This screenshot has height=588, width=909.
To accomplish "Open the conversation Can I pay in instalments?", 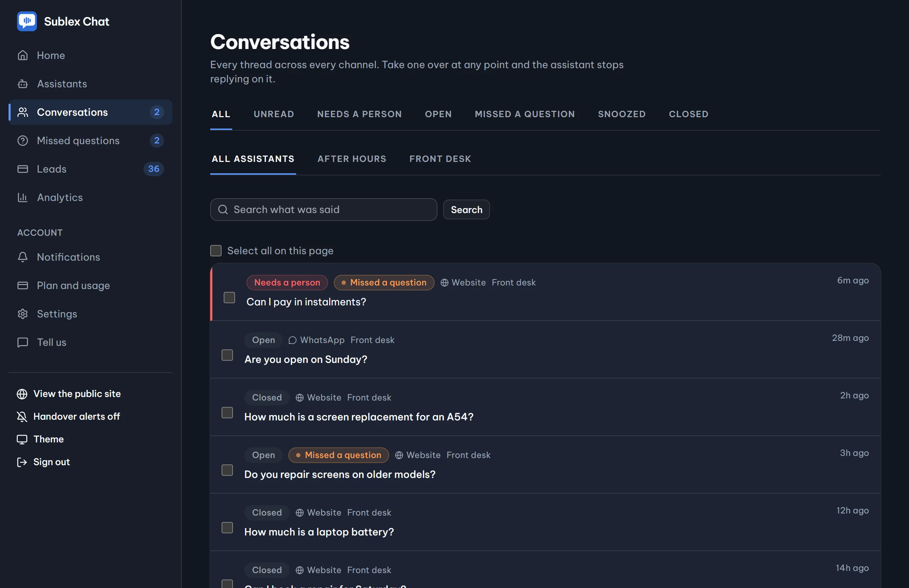I will point(306,302).
